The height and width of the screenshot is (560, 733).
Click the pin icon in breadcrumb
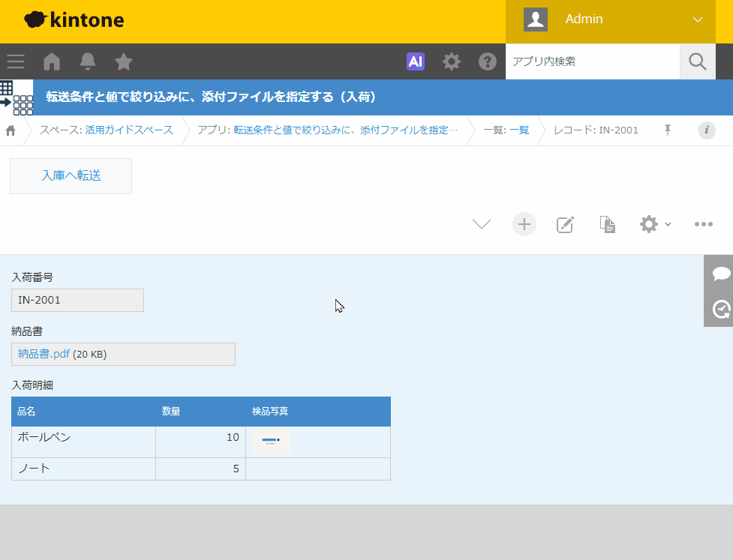click(x=668, y=130)
